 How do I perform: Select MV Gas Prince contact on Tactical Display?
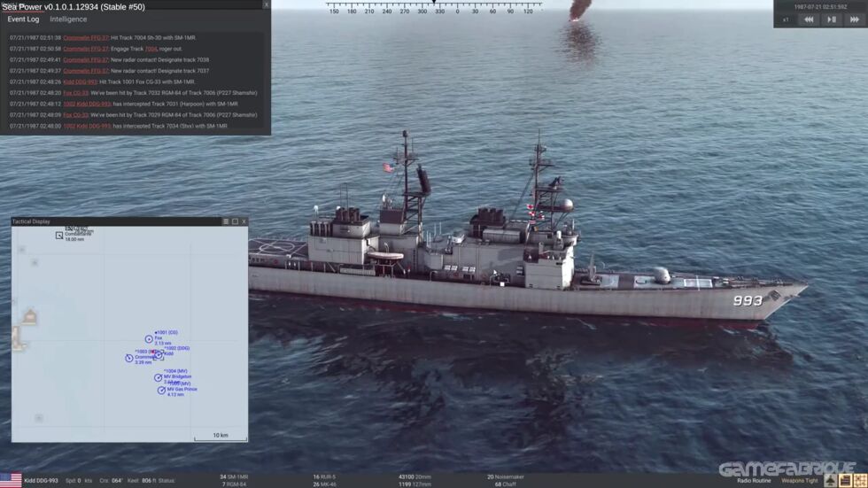tap(161, 390)
